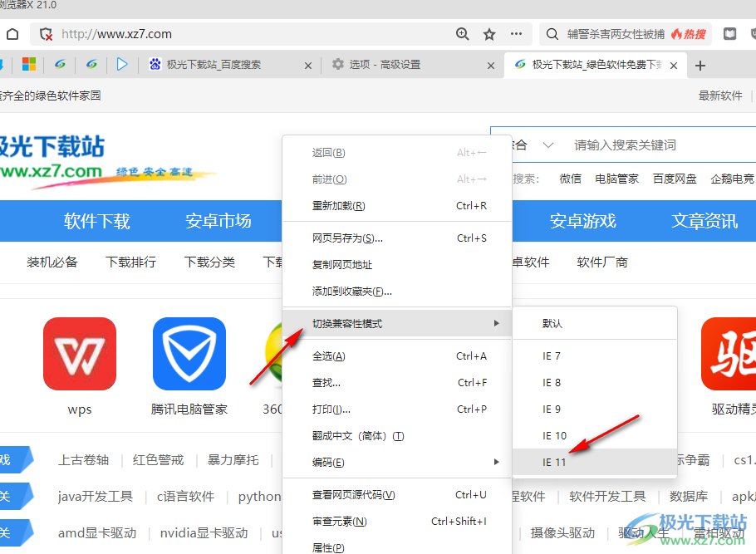Click the 软件厂商 link
Viewport: 756px width, 554px height.
click(x=602, y=262)
